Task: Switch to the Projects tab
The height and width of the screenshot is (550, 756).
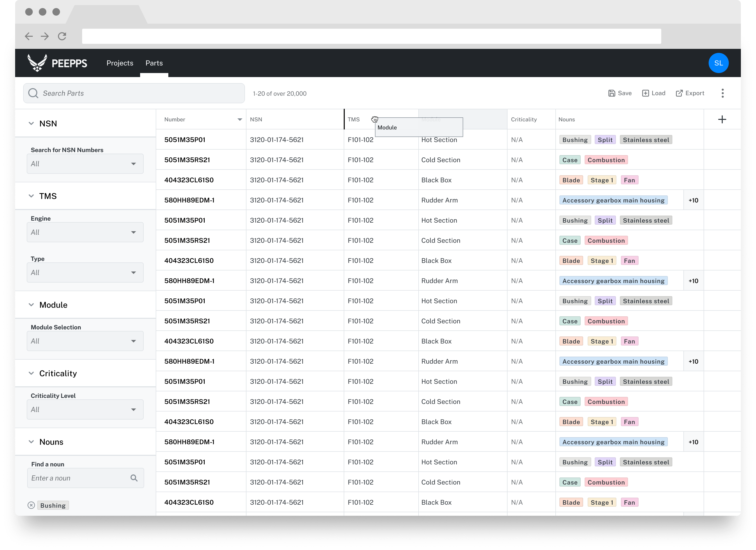Action: tap(120, 63)
